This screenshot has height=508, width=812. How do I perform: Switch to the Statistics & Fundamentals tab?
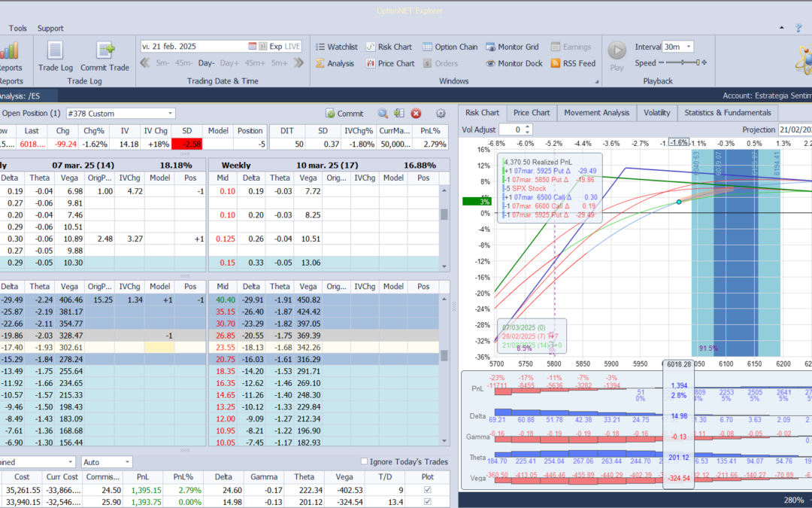pos(728,112)
